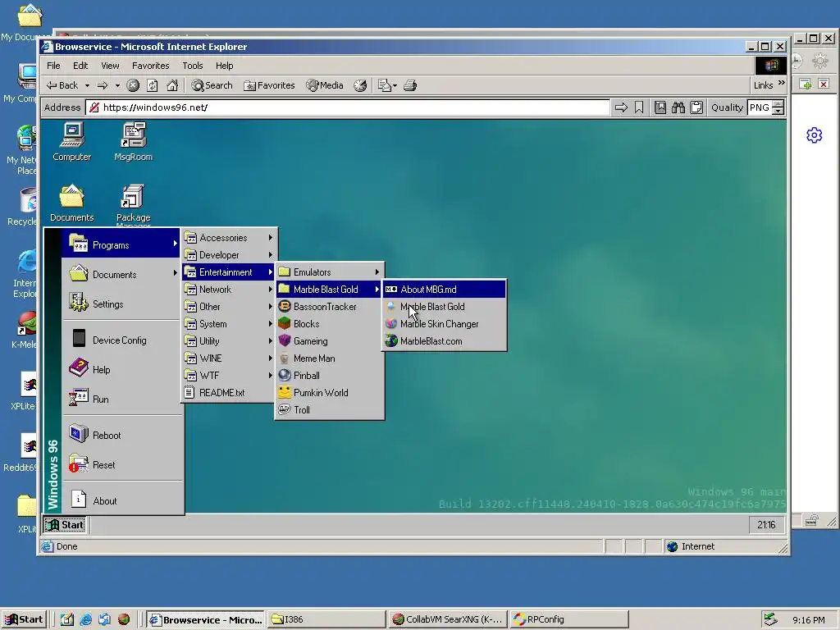Click the clipboard icon beside Quality
The height and width of the screenshot is (630, 840).
pos(696,107)
